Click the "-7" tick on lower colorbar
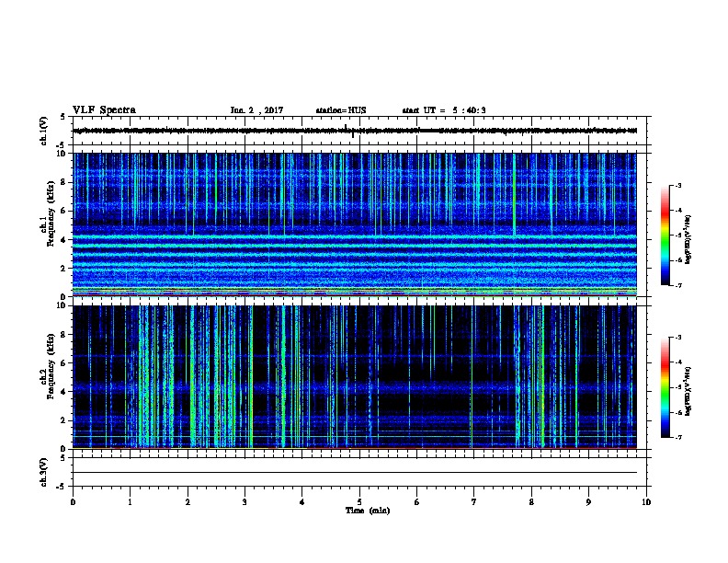The image size is (728, 563). [677, 437]
